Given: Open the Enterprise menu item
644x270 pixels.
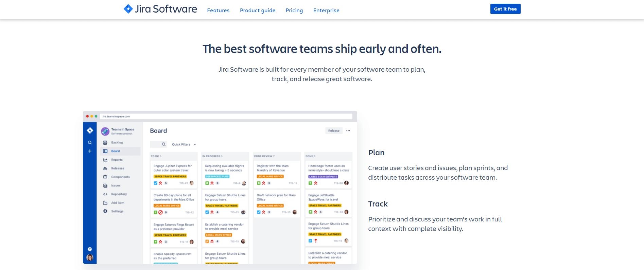Looking at the screenshot, I should coord(326,11).
